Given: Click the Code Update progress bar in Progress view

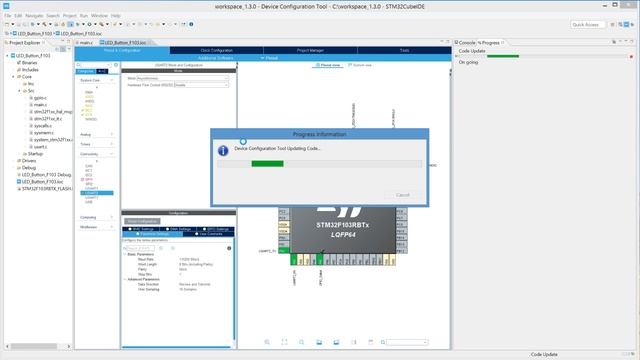Looking at the screenshot, I should [543, 56].
